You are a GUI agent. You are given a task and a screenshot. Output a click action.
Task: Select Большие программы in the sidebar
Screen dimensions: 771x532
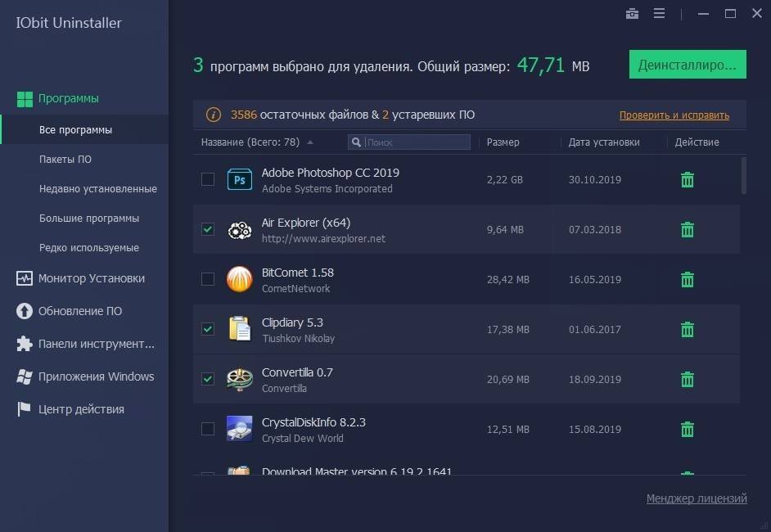click(x=89, y=219)
